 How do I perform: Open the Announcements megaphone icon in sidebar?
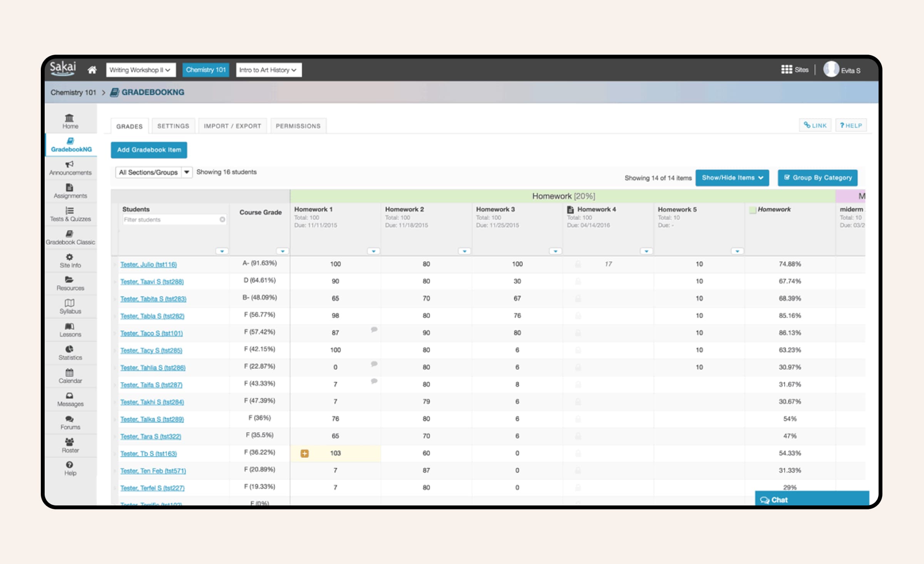coord(69,164)
